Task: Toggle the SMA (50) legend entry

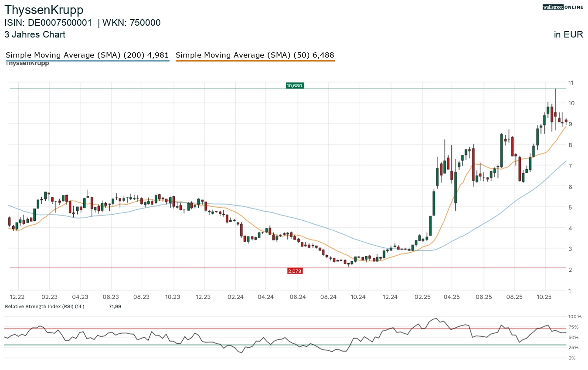Action: tap(255, 55)
